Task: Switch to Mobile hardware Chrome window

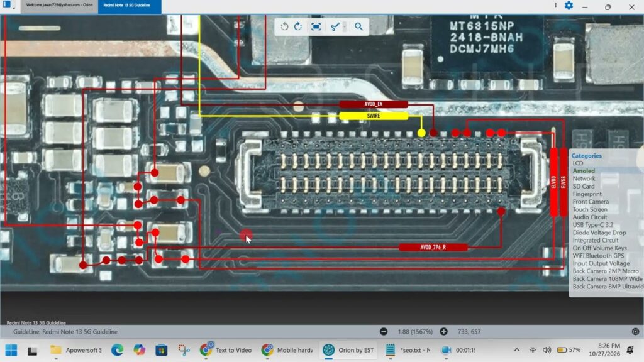Action: (287, 350)
